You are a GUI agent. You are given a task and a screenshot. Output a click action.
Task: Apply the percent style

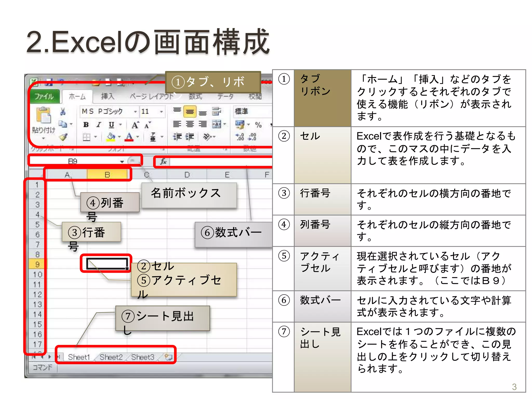258,125
